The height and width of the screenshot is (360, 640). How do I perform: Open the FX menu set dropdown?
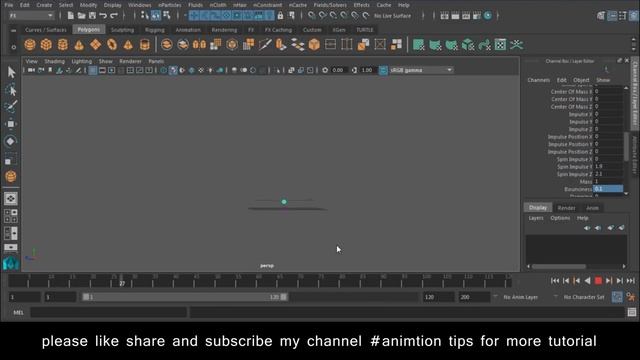click(31, 16)
